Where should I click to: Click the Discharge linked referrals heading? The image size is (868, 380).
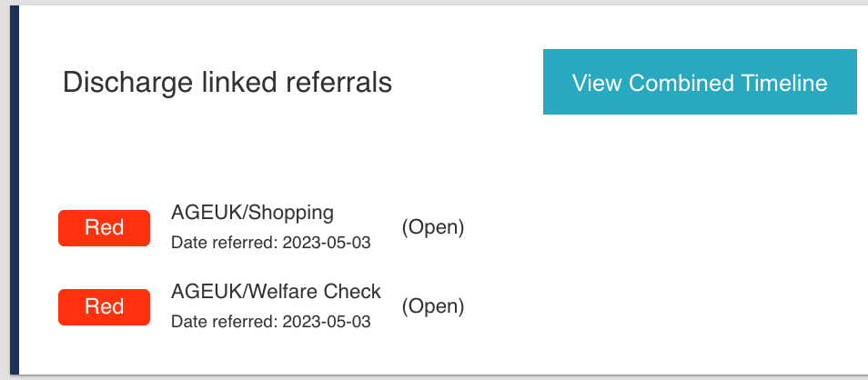click(227, 83)
